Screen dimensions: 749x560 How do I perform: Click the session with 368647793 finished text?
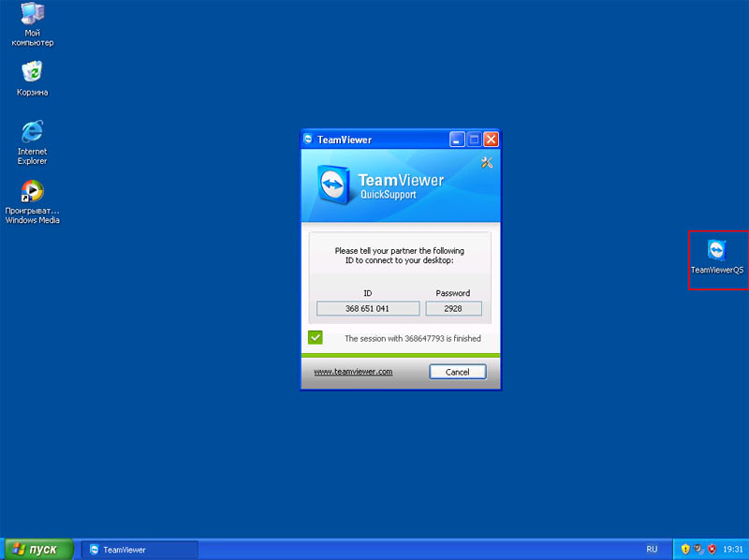[413, 338]
